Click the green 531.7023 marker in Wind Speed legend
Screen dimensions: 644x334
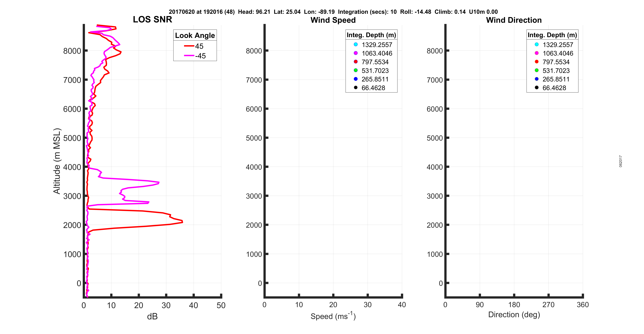[356, 70]
